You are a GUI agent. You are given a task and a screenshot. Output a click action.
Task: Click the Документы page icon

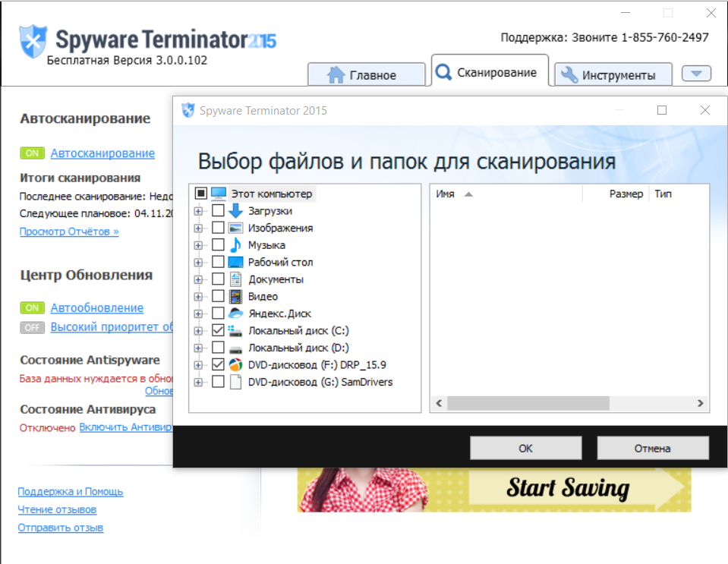point(236,279)
